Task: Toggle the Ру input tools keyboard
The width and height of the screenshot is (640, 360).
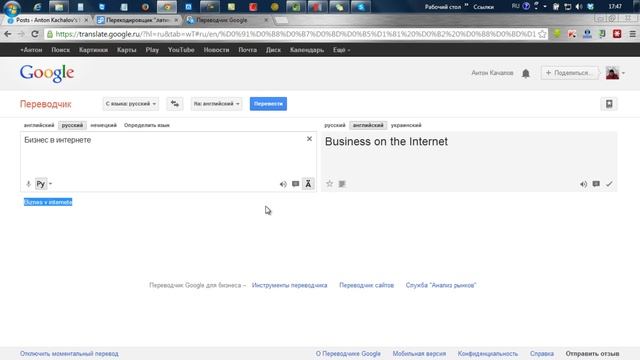Action: [x=41, y=184]
